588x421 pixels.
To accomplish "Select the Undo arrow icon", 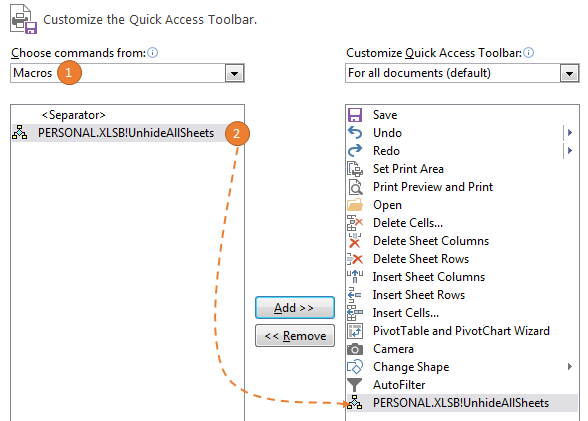I will click(355, 133).
